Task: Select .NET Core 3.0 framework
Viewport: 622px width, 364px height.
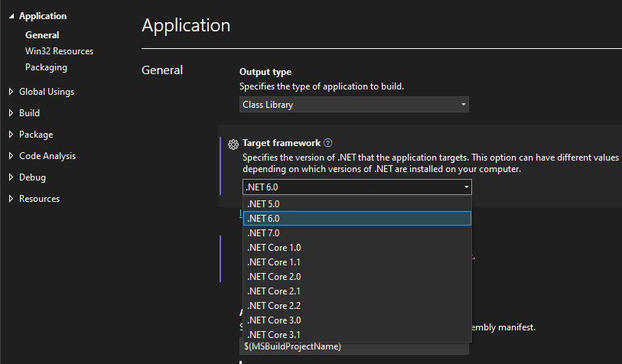Action: [x=357, y=320]
